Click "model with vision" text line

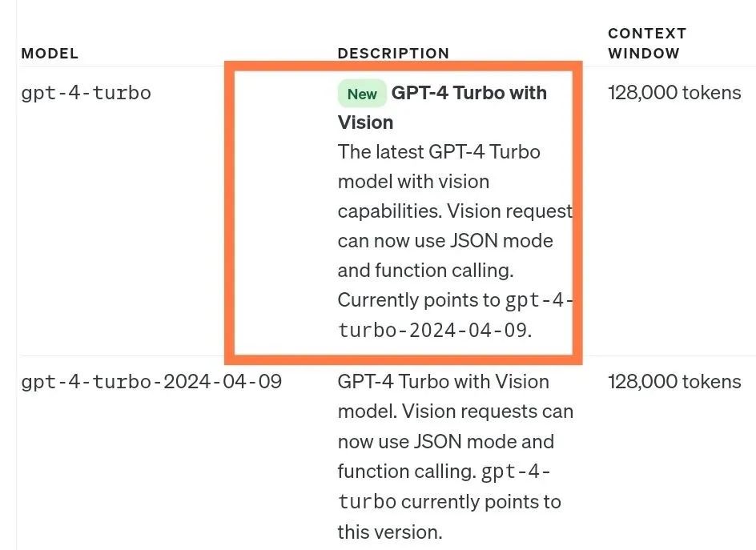413,181
